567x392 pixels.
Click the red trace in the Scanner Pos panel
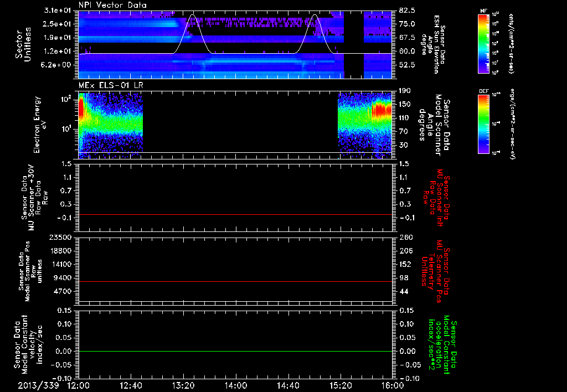click(x=235, y=281)
